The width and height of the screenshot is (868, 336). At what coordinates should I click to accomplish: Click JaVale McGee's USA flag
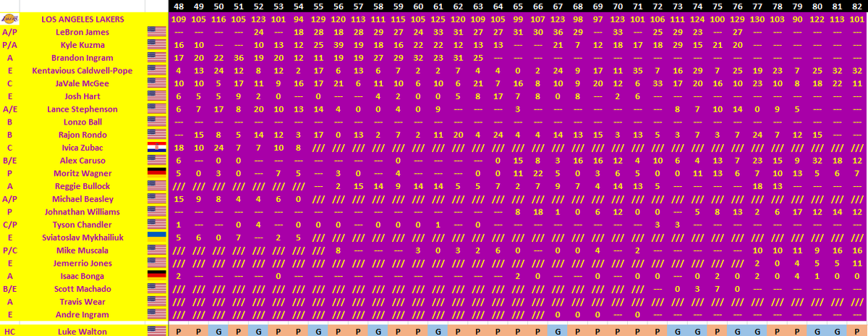(156, 83)
